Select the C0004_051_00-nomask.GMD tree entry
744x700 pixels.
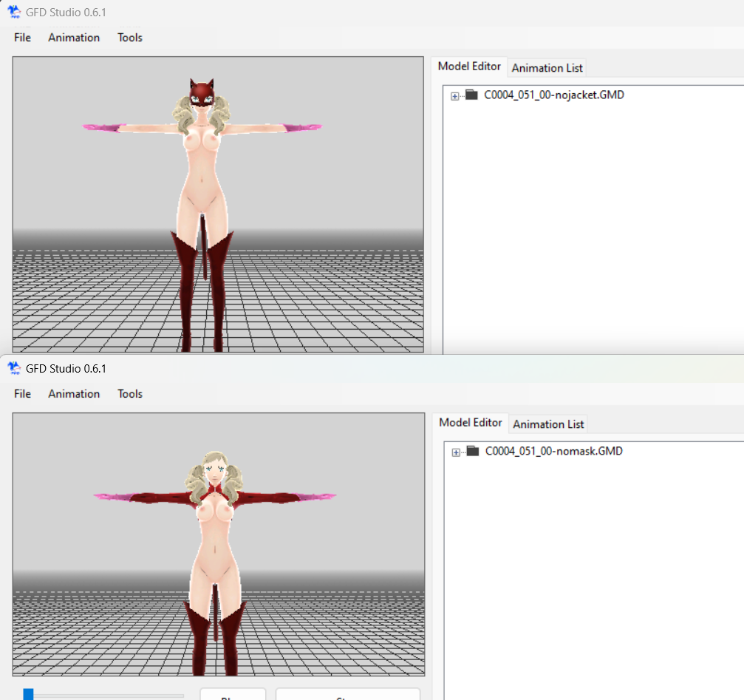coord(553,452)
